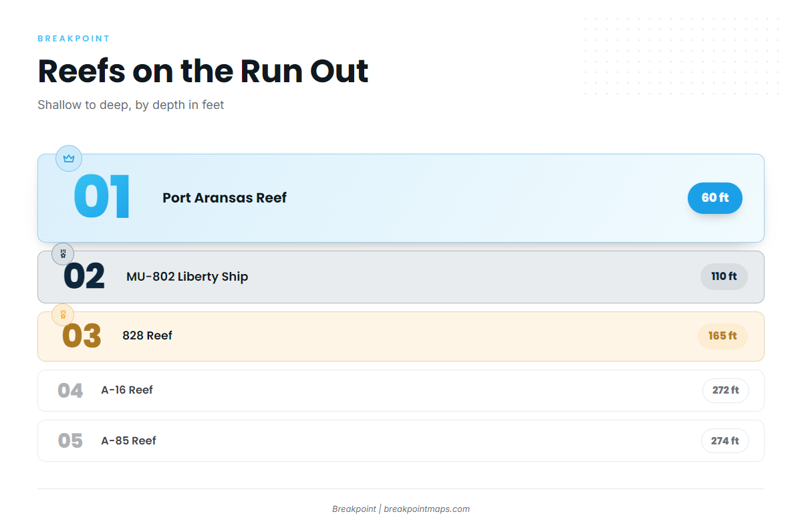This screenshot has width=802, height=532.
Task: Click the bronze medal icon on 828 Reef row
Action: click(63, 314)
